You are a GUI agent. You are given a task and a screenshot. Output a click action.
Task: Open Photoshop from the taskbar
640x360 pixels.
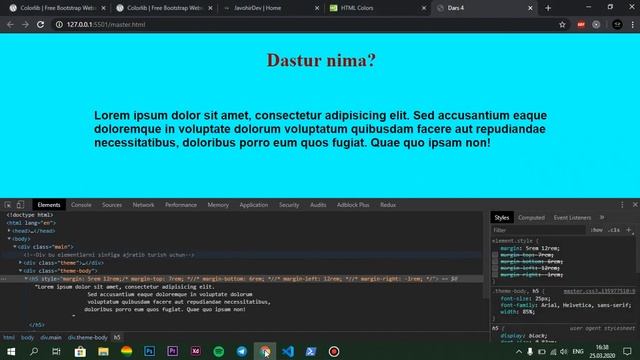click(x=149, y=351)
